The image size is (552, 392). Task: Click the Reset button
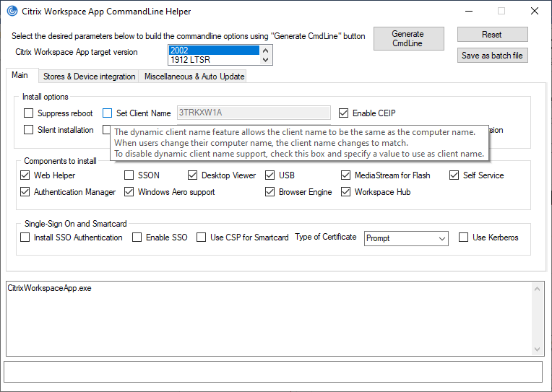pos(492,35)
